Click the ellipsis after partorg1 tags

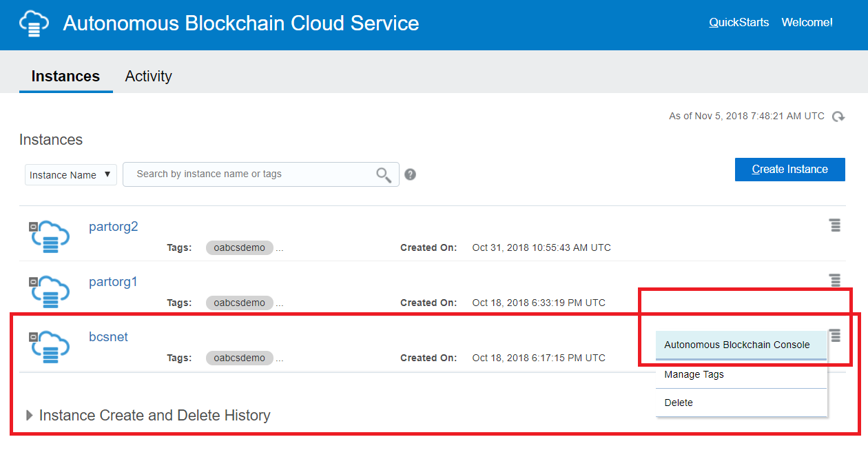click(280, 303)
